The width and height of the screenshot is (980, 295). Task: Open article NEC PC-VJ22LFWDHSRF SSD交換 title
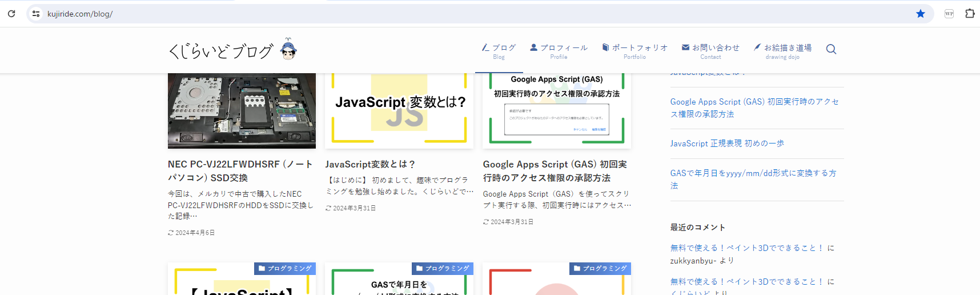click(240, 171)
